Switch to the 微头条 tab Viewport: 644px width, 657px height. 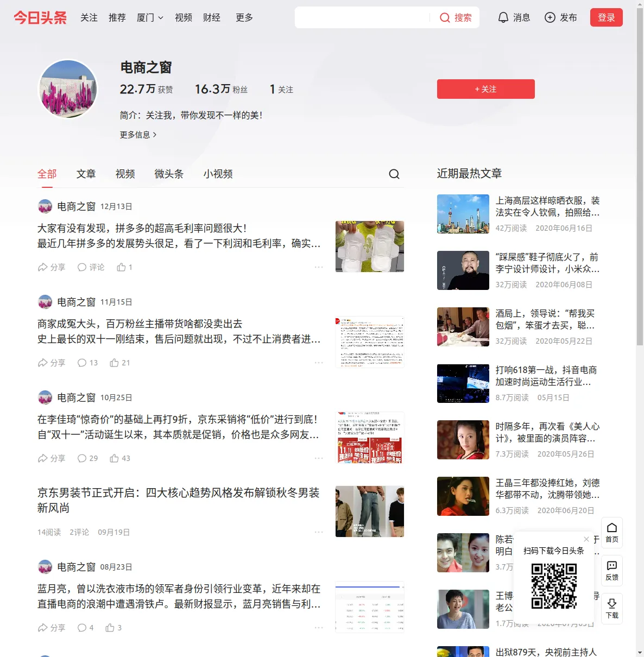pyautogui.click(x=169, y=174)
